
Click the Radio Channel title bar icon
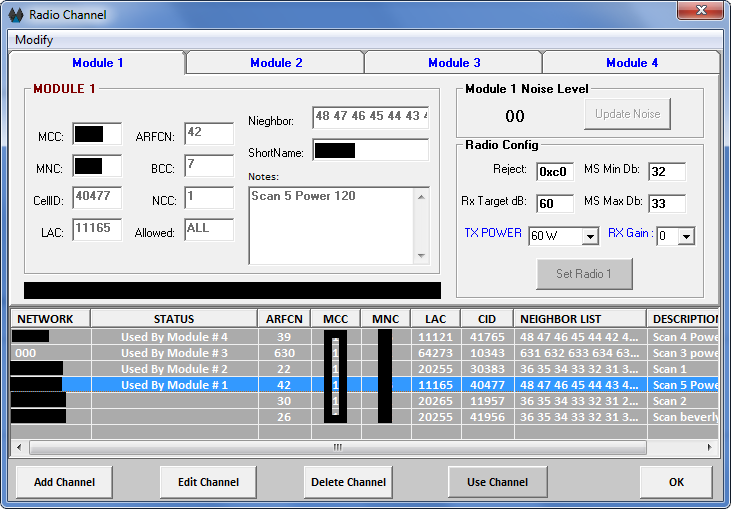(x=15, y=15)
